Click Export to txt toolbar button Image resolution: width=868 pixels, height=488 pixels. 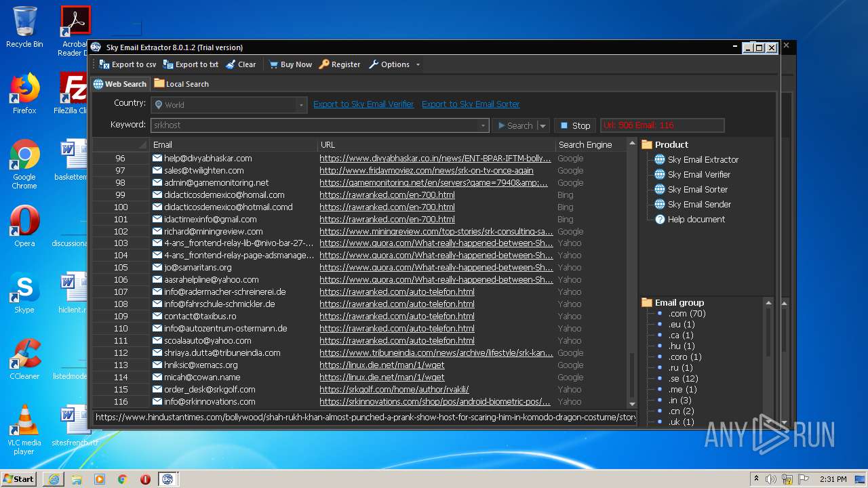[191, 64]
